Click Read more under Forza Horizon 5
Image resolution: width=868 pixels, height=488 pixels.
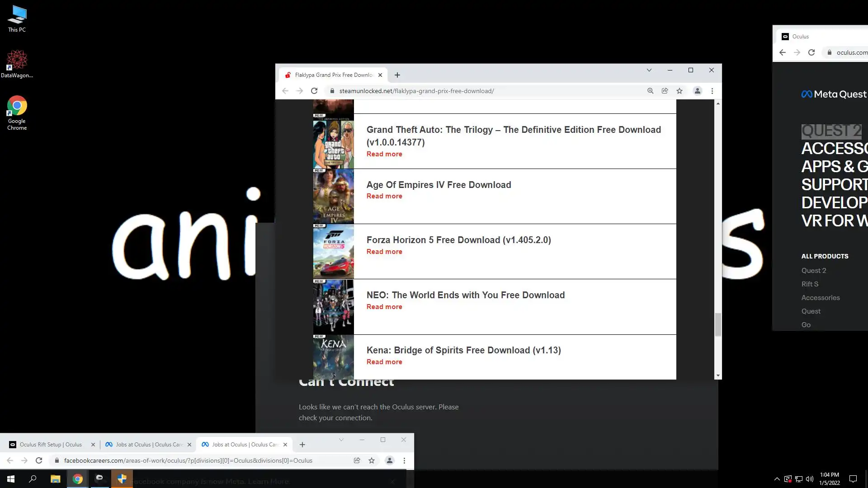(x=384, y=252)
